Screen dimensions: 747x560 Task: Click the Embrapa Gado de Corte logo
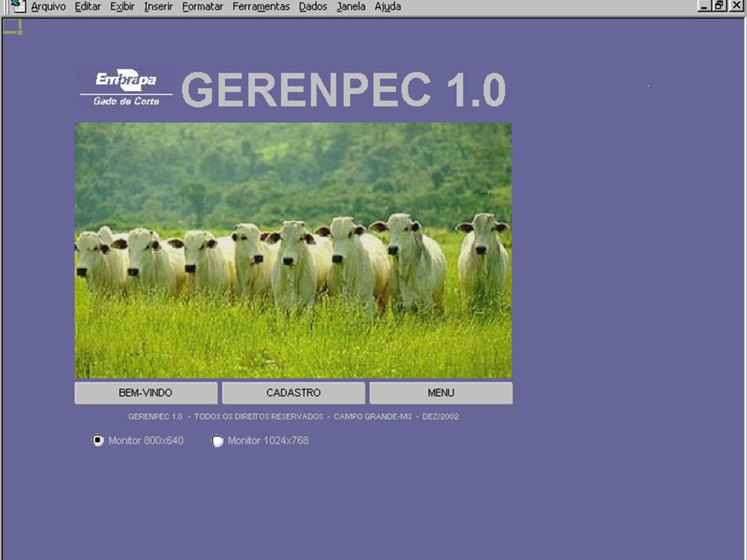[x=126, y=88]
